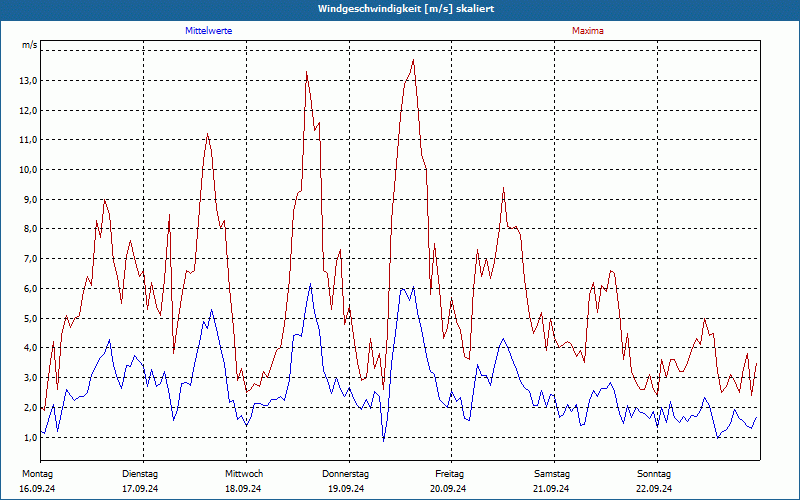
Task: Click the 7,0 y-axis value
Action: [31, 259]
